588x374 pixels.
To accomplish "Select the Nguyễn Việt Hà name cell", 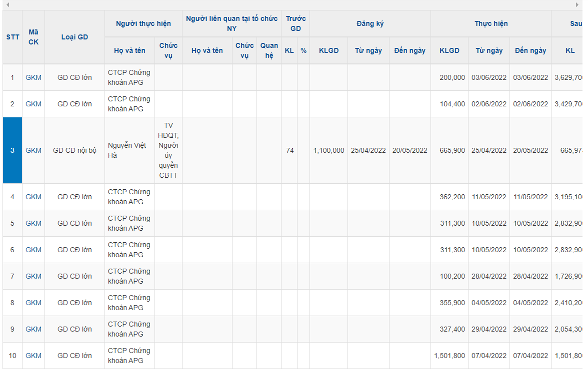I will coord(127,150).
